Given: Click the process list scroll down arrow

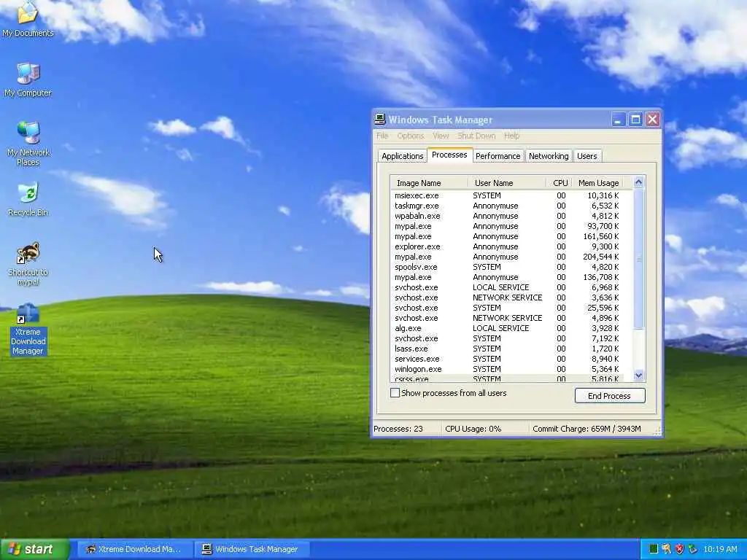Looking at the screenshot, I should coord(639,376).
